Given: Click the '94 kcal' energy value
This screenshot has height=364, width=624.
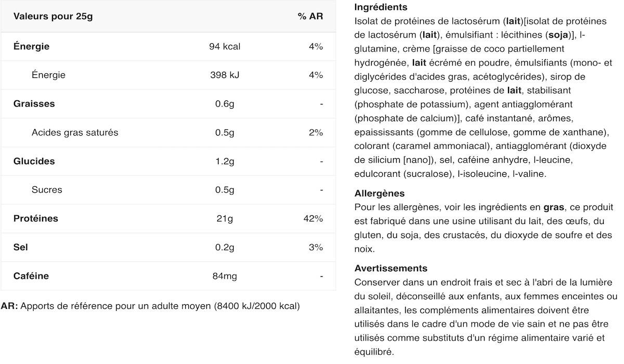Looking at the screenshot, I should (x=225, y=46).
